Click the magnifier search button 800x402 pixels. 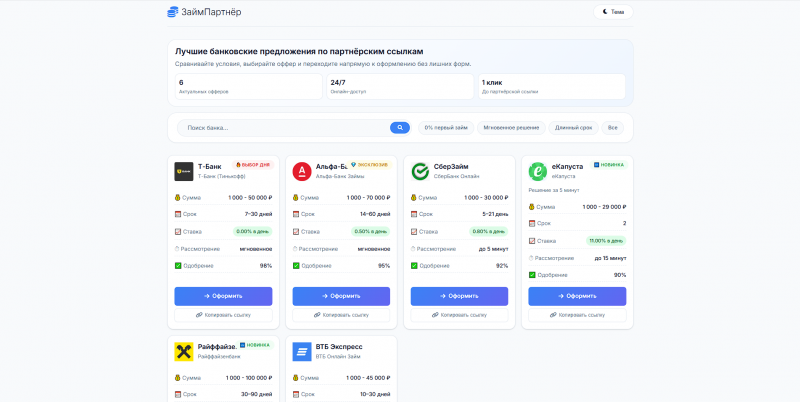coord(400,128)
